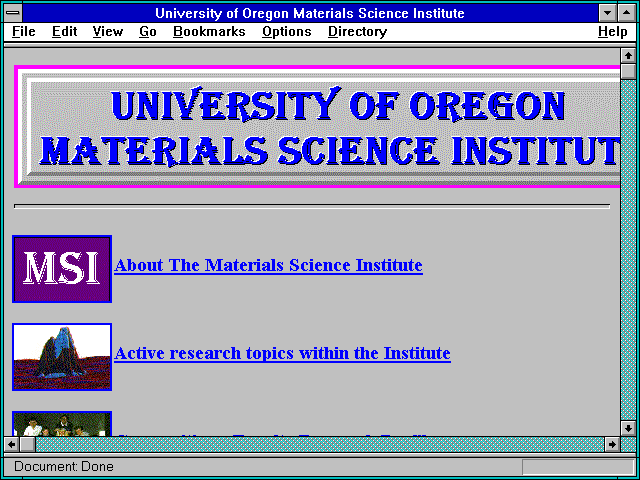Click the purple MSI logo image
Image resolution: width=640 pixels, height=480 pixels.
(62, 269)
